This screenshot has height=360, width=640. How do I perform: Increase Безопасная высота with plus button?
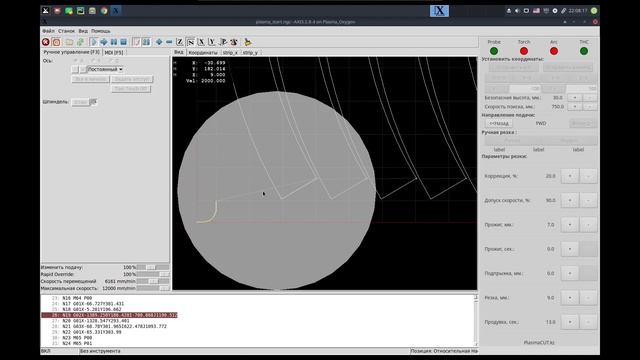point(575,98)
